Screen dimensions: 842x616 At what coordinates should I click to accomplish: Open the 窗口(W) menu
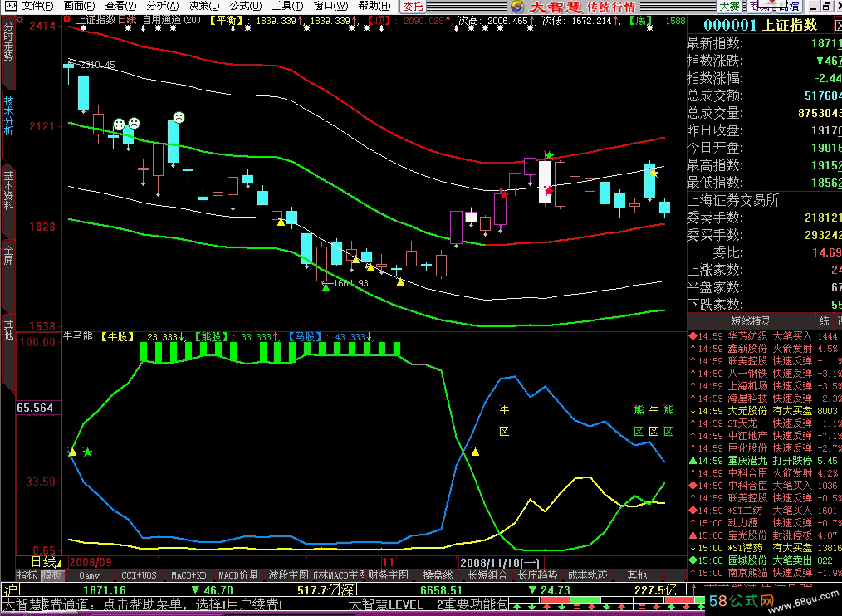330,7
